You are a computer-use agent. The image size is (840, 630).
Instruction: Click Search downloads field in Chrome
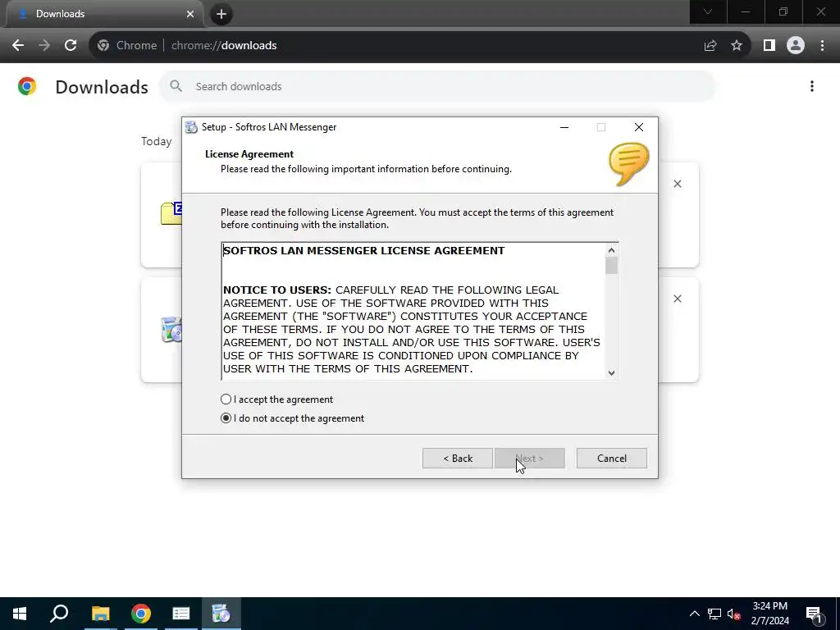click(x=436, y=86)
